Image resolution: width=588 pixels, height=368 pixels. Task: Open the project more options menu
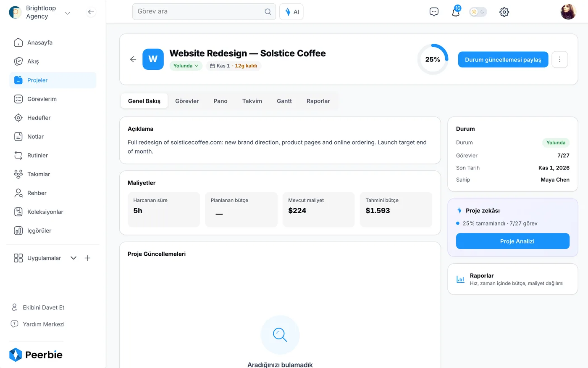point(560,60)
